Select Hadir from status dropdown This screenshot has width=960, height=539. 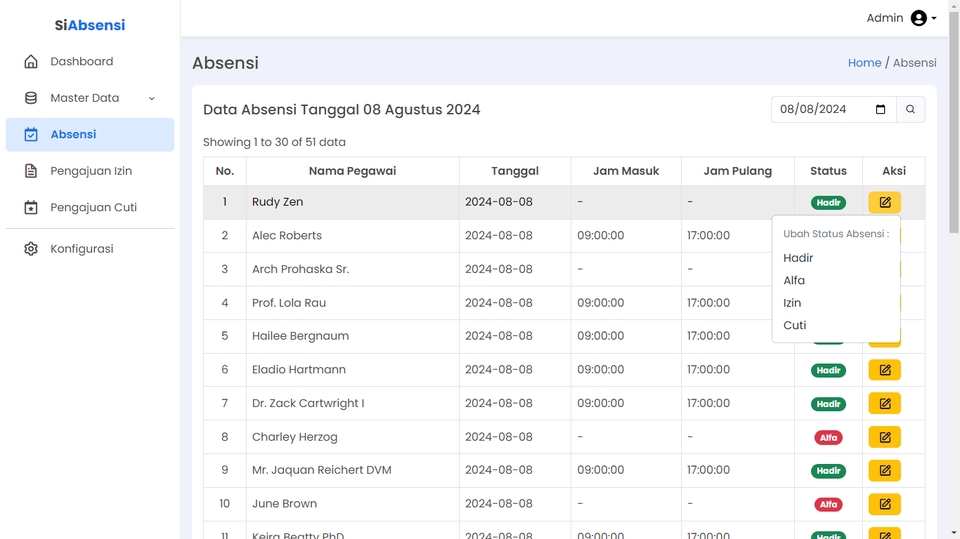coord(798,258)
